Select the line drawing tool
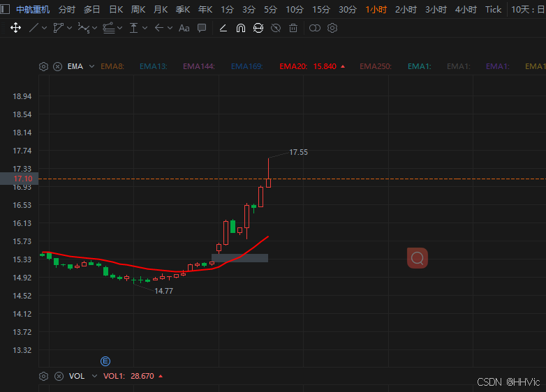546x392 pixels. pos(34,28)
